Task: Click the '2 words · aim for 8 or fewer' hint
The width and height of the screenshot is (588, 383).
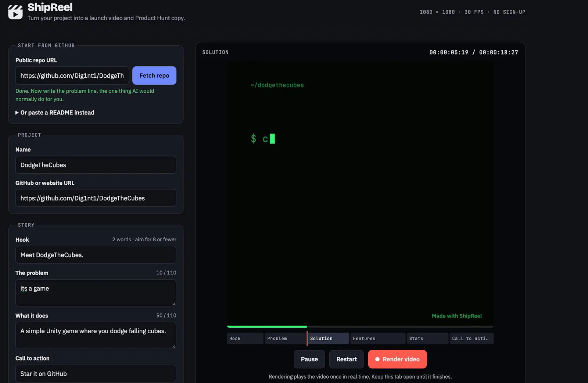Action: (x=144, y=240)
